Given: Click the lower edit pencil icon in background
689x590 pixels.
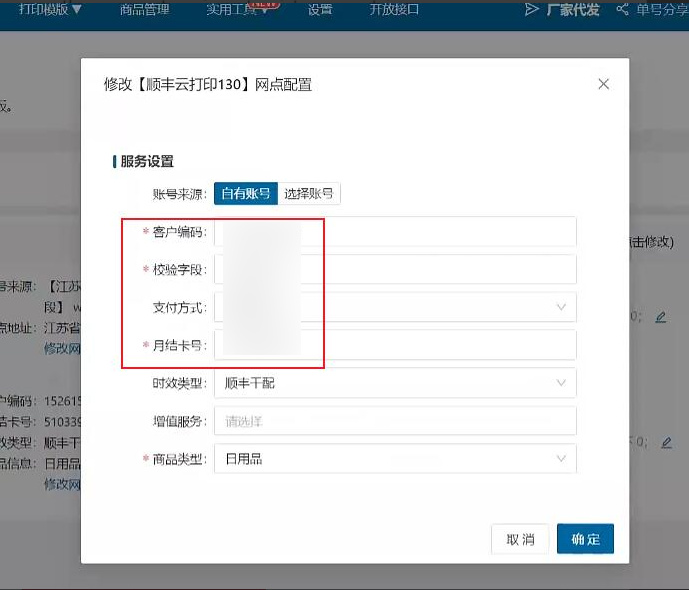Looking at the screenshot, I should [x=667, y=442].
